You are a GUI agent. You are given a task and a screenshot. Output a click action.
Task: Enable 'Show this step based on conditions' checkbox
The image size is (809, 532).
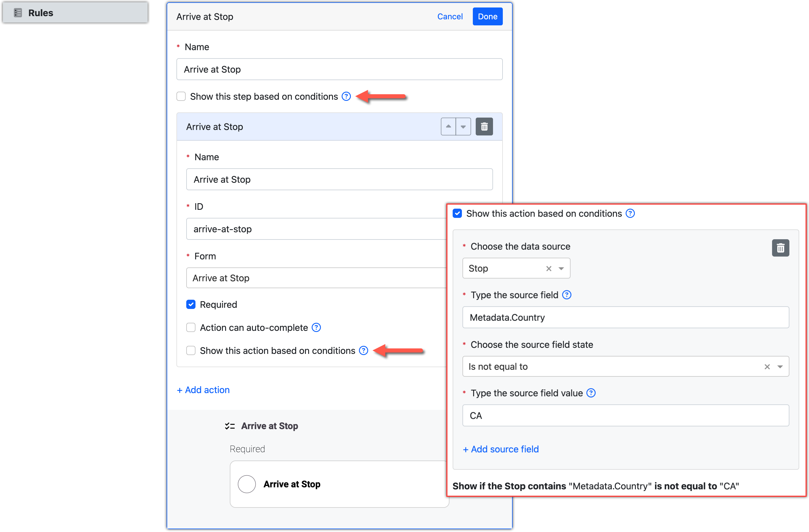click(x=181, y=97)
